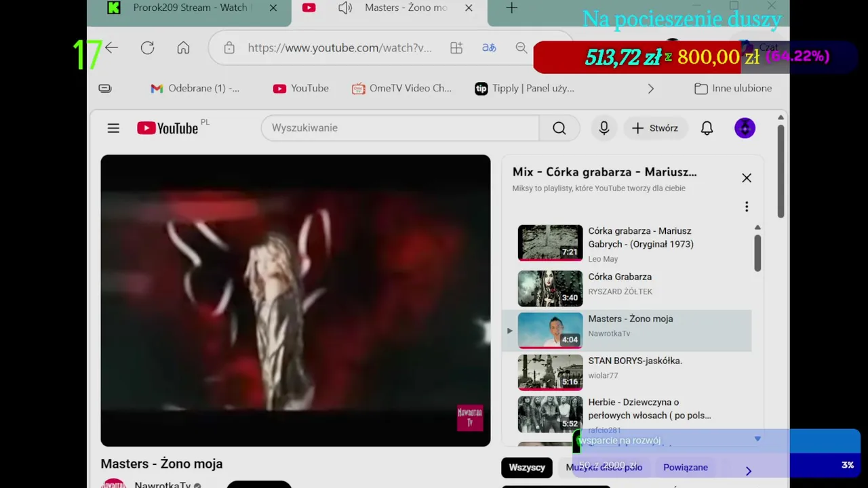This screenshot has height=488, width=868.
Task: Open the YouTube bookmark
Action: (x=300, y=88)
